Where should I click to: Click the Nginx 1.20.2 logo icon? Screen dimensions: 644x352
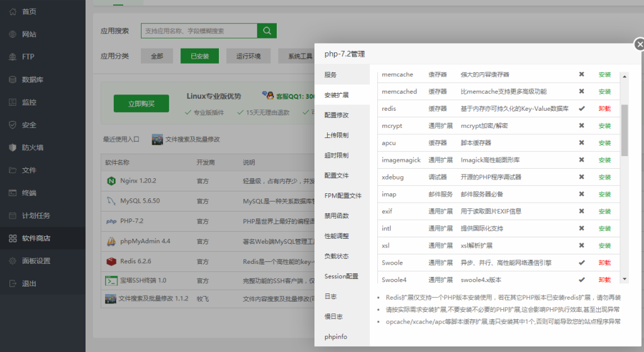click(111, 181)
